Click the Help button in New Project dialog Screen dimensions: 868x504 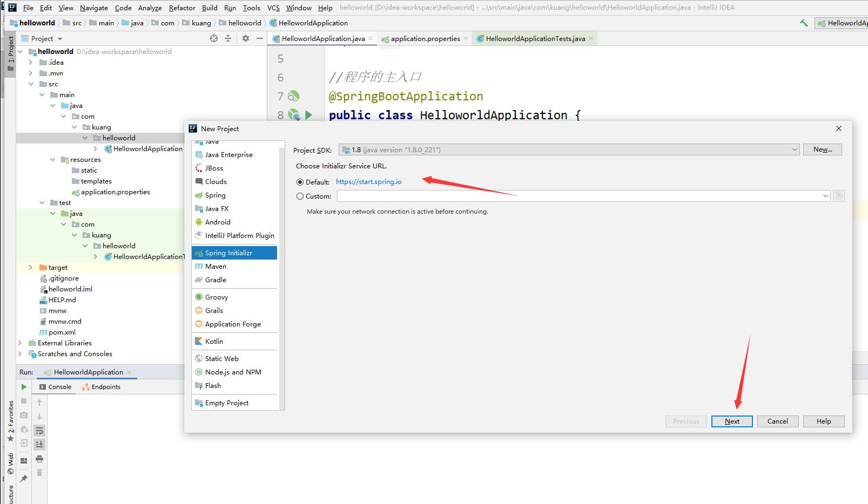[x=824, y=421]
